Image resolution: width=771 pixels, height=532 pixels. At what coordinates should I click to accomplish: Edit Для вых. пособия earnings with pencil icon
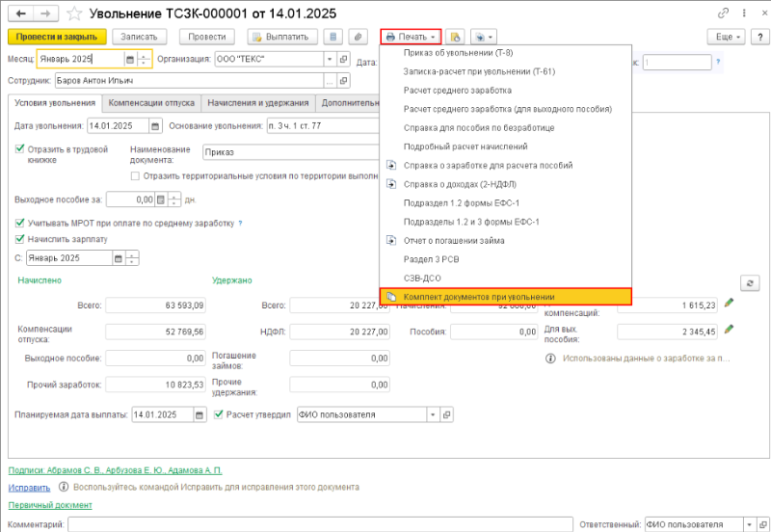coord(729,329)
